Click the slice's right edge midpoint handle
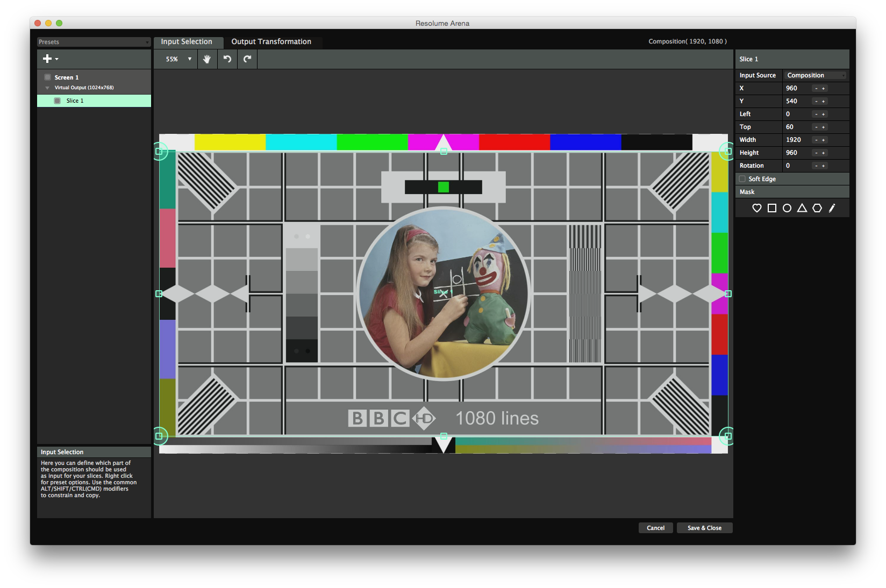The height and width of the screenshot is (588, 886). point(728,293)
